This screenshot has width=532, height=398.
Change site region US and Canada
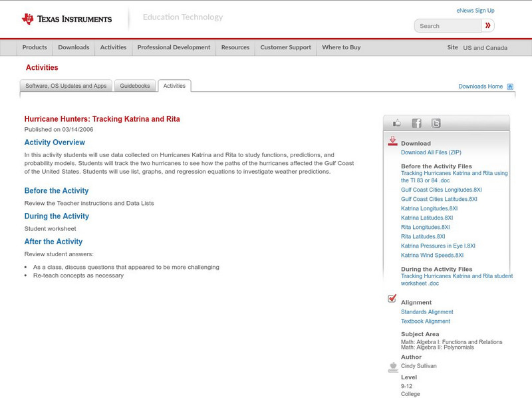pos(485,48)
